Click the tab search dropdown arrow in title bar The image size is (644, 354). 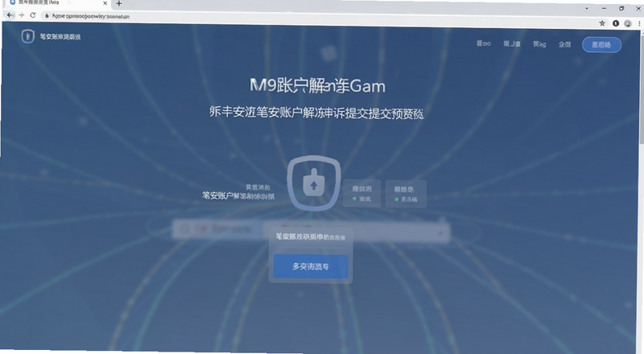[587, 8]
